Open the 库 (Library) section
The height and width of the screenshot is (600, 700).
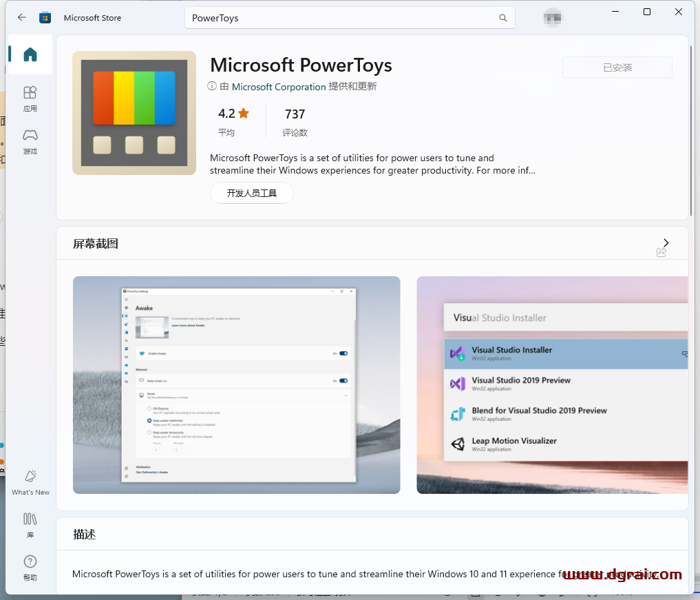tap(30, 526)
